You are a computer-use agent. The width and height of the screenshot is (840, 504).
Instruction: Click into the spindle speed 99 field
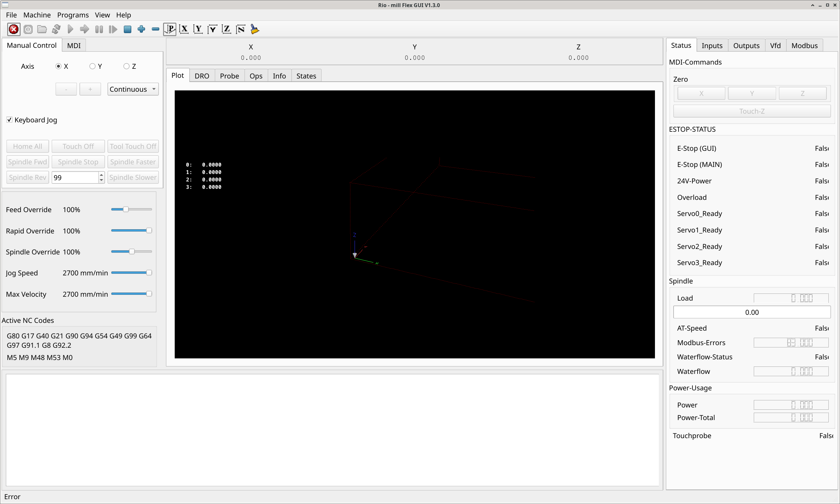click(x=75, y=178)
